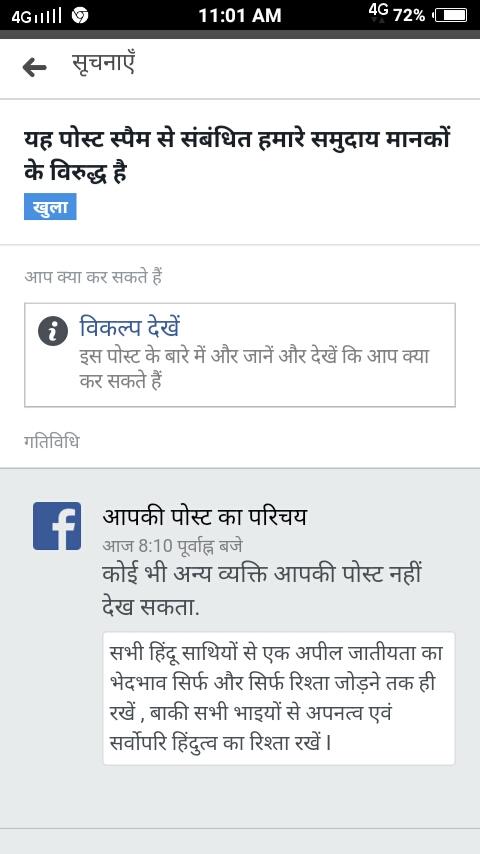Open the विकल्प देखें link

pos(130,328)
